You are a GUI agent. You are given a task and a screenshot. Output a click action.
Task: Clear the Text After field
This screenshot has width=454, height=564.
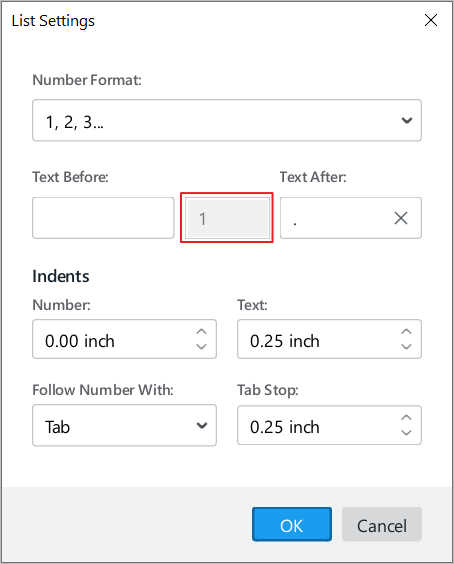[x=401, y=218]
